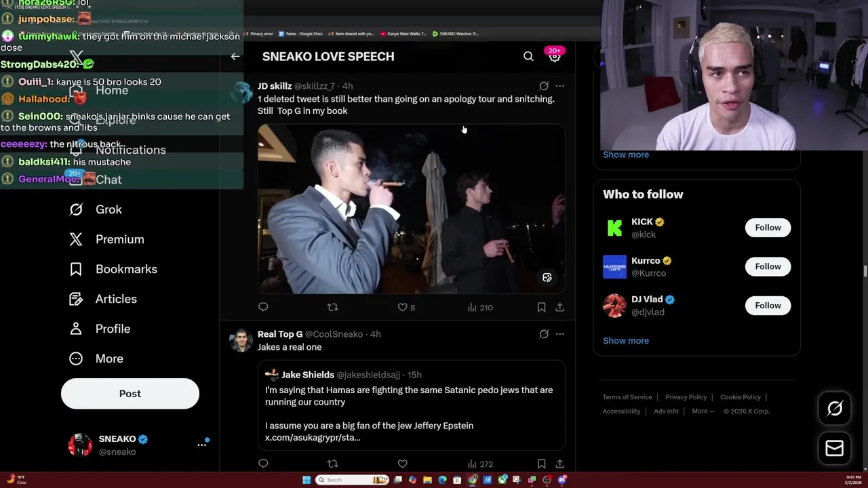This screenshot has height=488, width=868.
Task: Open the floating Grok button at bottom right
Action: (835, 408)
